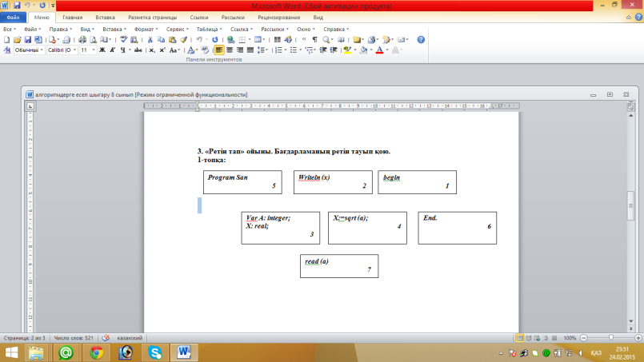Click the Strikethrough abc icon

138,50
